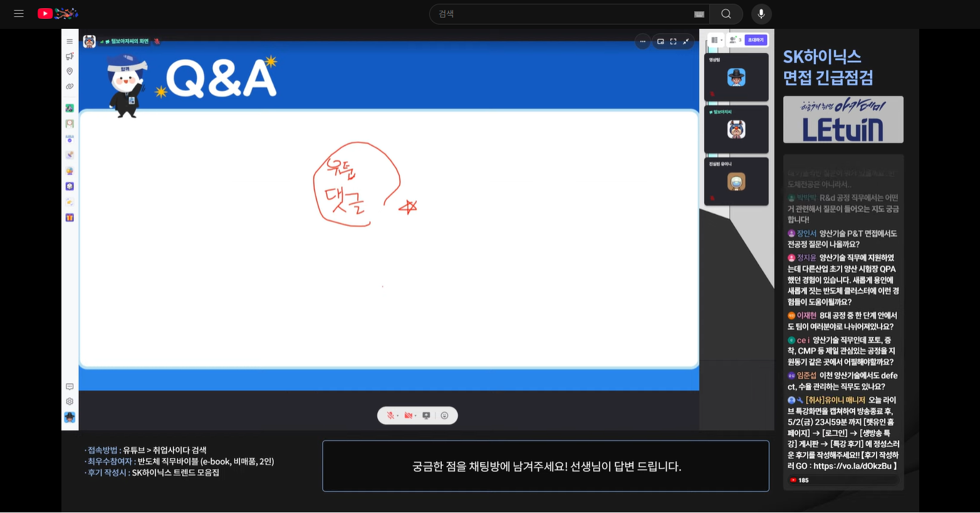Click the LEtuin academy logo banner

(x=843, y=120)
